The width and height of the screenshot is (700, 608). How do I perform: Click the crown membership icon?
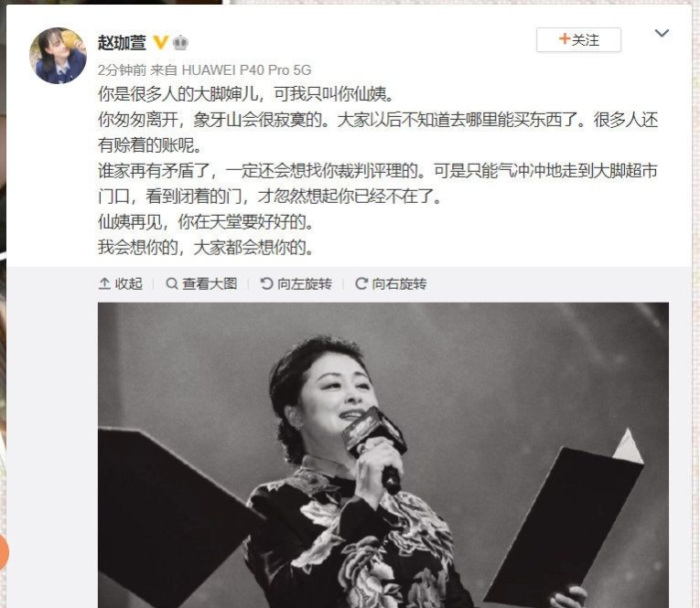click(x=180, y=42)
